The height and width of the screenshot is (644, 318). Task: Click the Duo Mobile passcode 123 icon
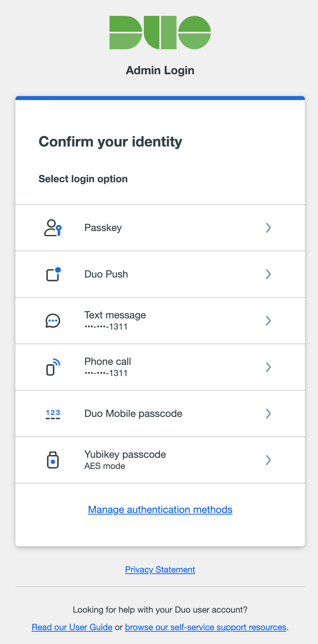tap(52, 413)
